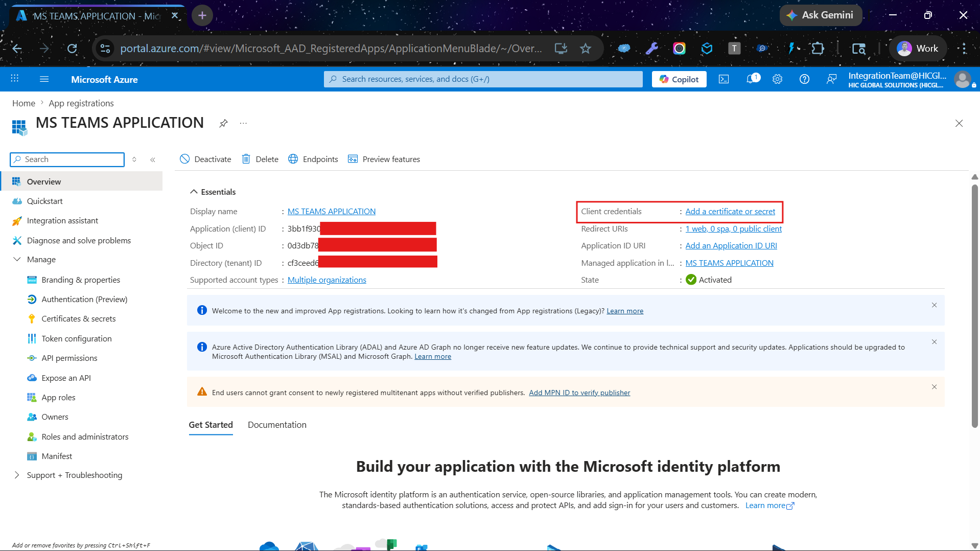
Task: Pin MS TEAMS APPLICATION blade
Action: point(223,123)
